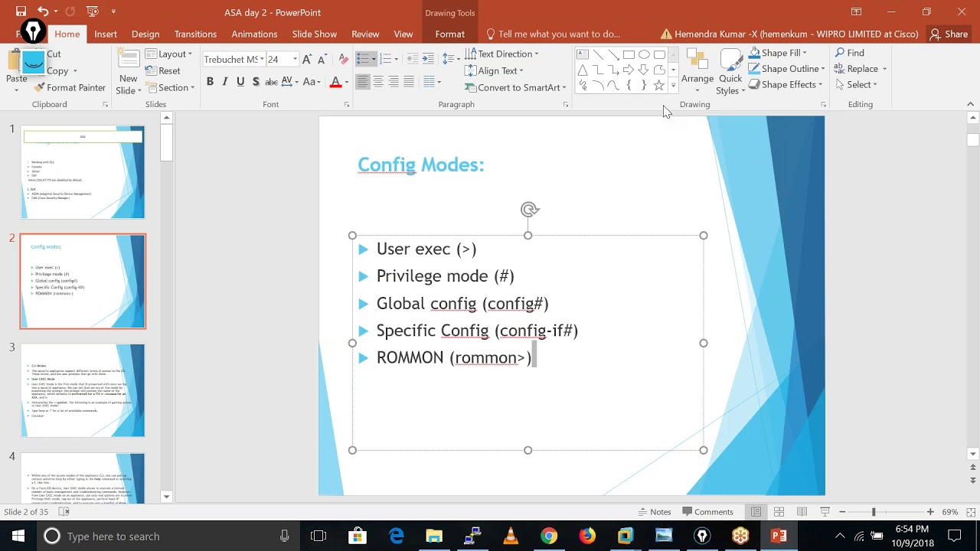980x551 pixels.
Task: Click Convert to SmartArt button
Action: [x=514, y=87]
